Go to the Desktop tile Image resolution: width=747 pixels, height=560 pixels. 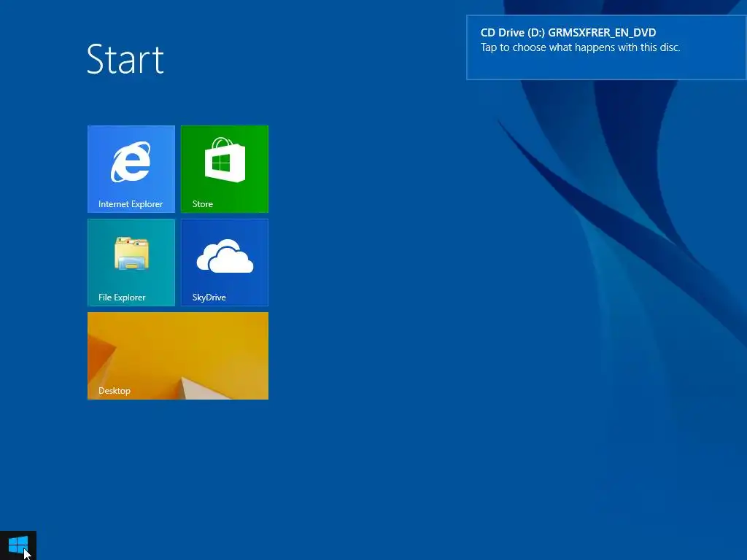pyautogui.click(x=178, y=356)
